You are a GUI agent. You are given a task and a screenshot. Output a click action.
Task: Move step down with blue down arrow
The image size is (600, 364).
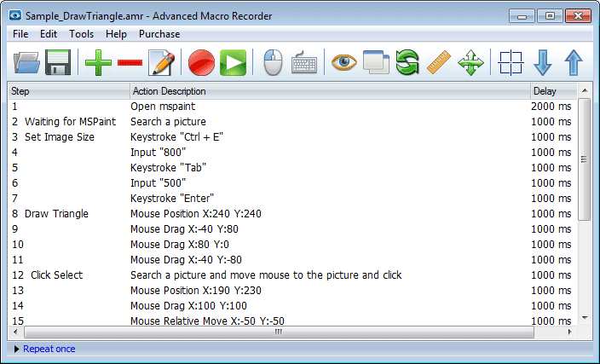(x=543, y=62)
